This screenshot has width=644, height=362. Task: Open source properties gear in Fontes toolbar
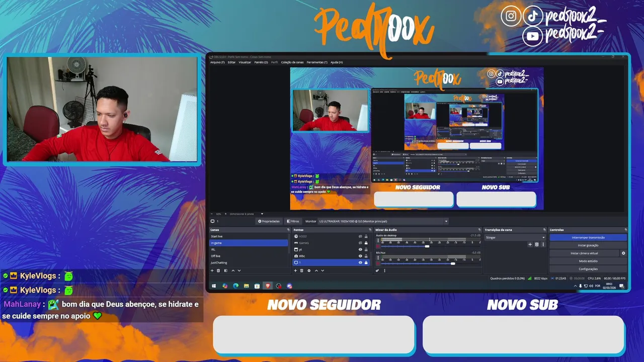309,270
